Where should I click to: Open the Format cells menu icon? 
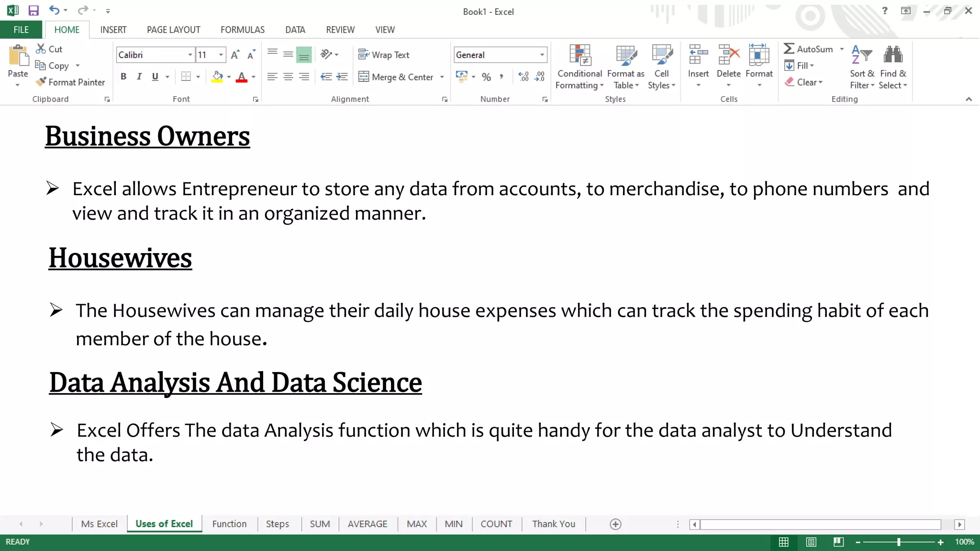tap(759, 55)
